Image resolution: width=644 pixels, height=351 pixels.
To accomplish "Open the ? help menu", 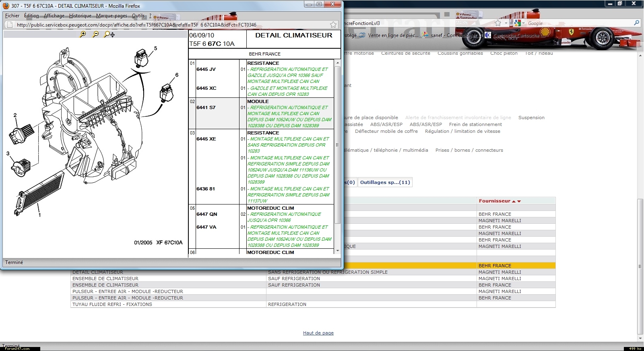I will (150, 16).
